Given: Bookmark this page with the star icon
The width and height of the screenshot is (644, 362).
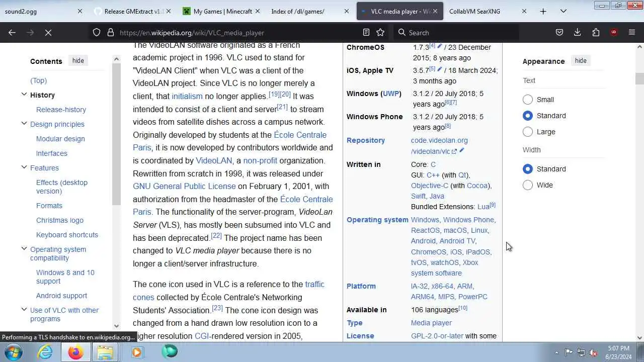Looking at the screenshot, I should point(380,32).
